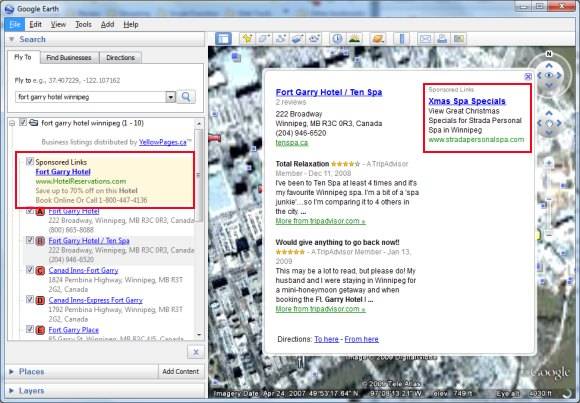Click the fort garry hotel winnipeg search field
This screenshot has height=403, width=580.
click(x=91, y=97)
